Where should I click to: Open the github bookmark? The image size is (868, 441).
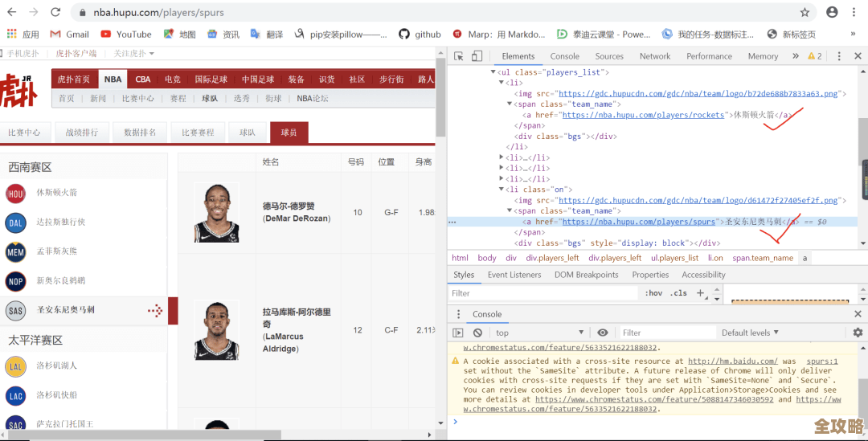point(420,35)
